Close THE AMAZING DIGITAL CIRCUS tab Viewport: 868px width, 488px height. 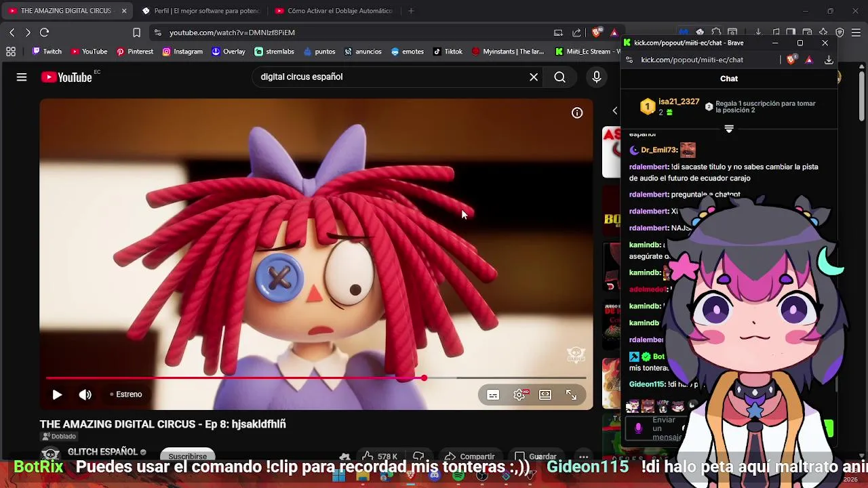(x=124, y=11)
